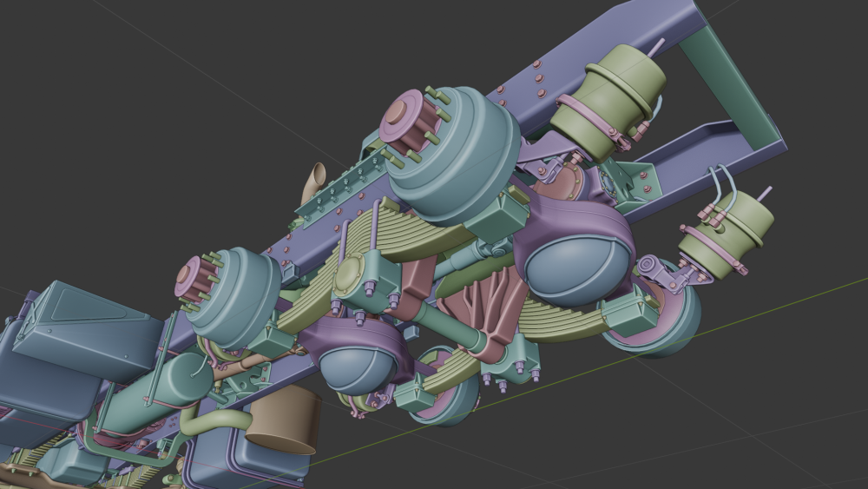Select the tan curved exhaust pipe tip

(314, 181)
